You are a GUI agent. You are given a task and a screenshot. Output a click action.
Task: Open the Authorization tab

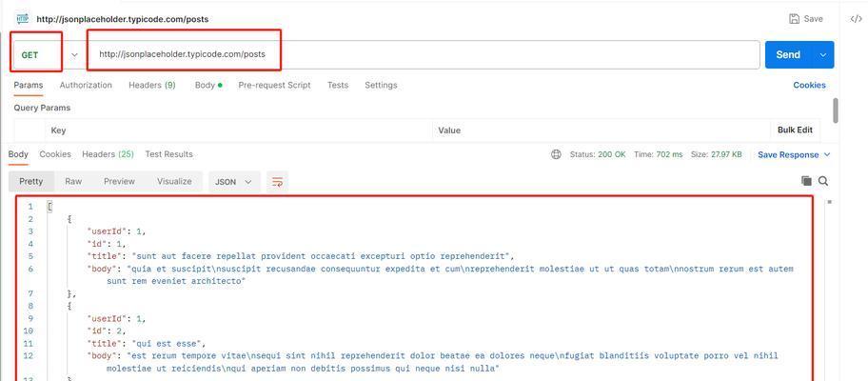(x=86, y=86)
